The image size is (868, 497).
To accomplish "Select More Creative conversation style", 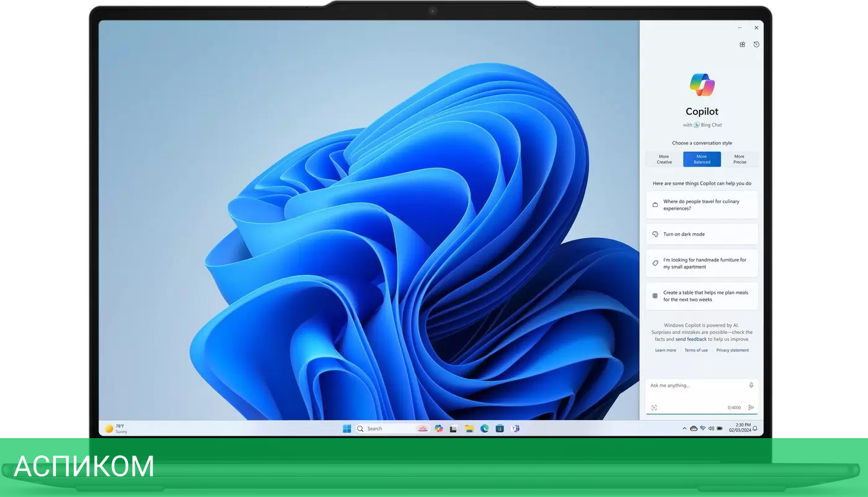I will click(664, 159).
